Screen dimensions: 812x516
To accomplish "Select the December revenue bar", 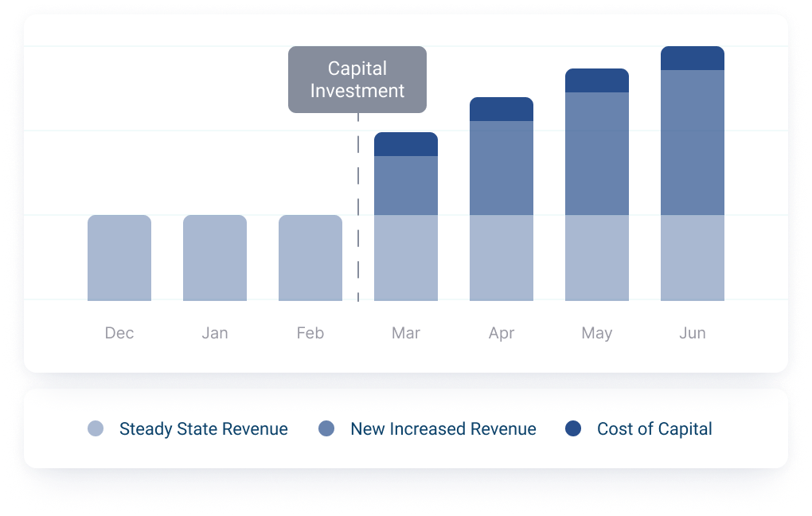I will [x=119, y=258].
